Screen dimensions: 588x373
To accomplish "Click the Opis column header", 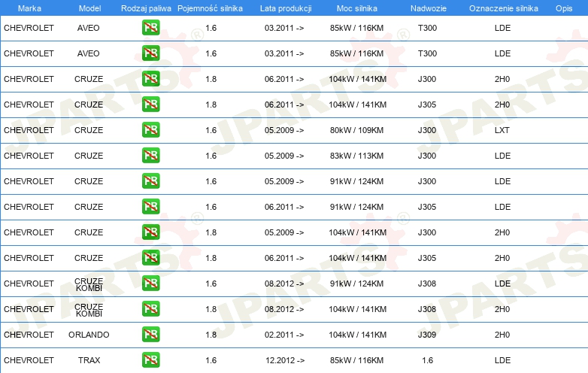I will [x=564, y=8].
